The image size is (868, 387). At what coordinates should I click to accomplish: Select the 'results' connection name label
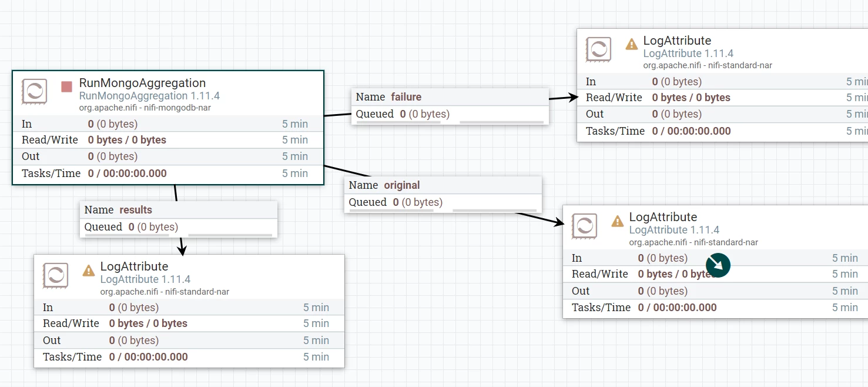pyautogui.click(x=136, y=210)
